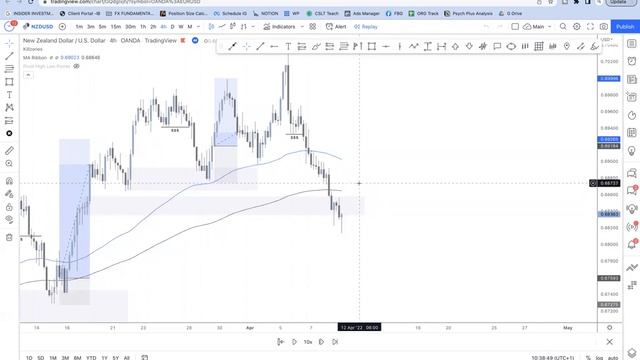
Task: Click the quick search magnifier icon
Action: coord(563,27)
